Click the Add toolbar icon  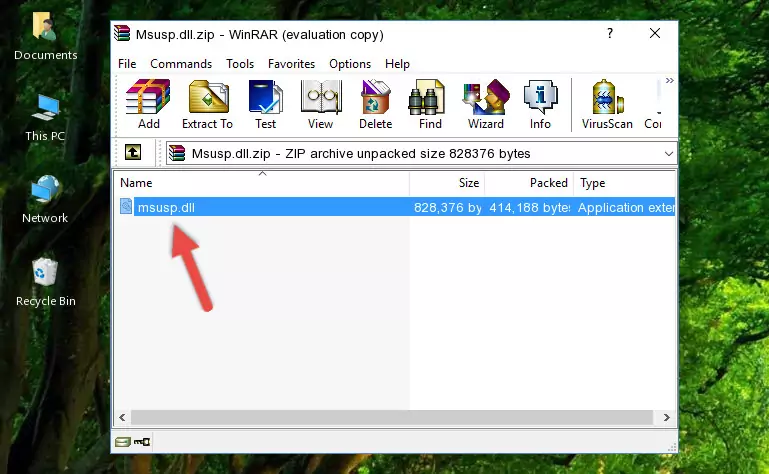tap(148, 105)
